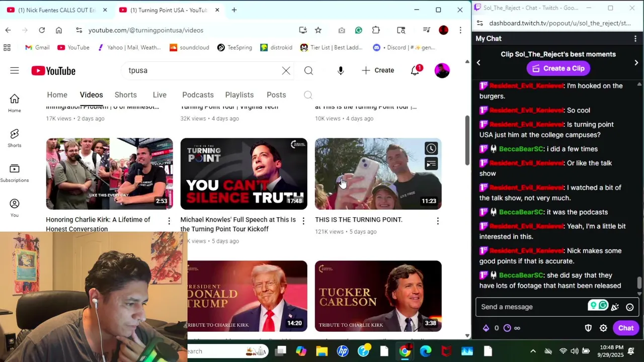Open a new Chrome tab
Viewport: 644px width, 362px height.
point(234,10)
